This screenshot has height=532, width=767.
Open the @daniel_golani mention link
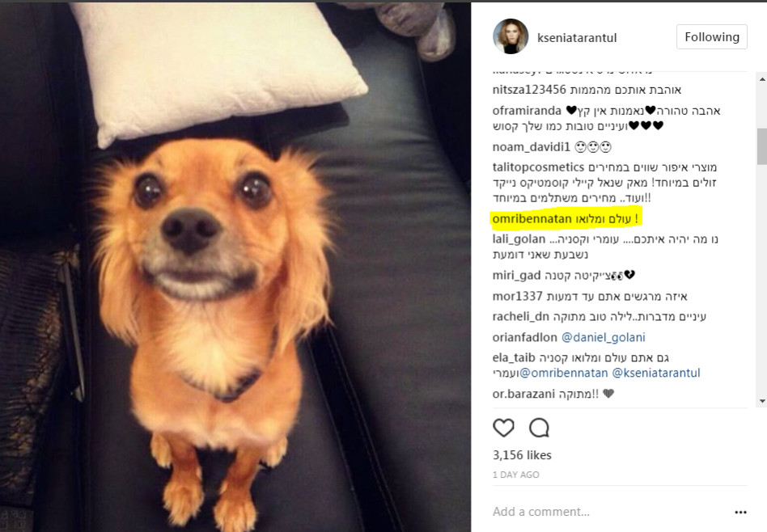pos(603,337)
